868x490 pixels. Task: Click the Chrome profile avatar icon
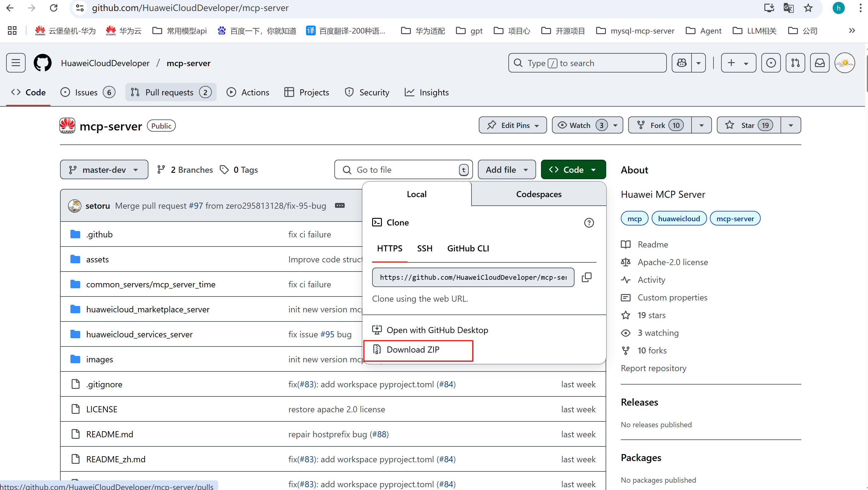(838, 8)
